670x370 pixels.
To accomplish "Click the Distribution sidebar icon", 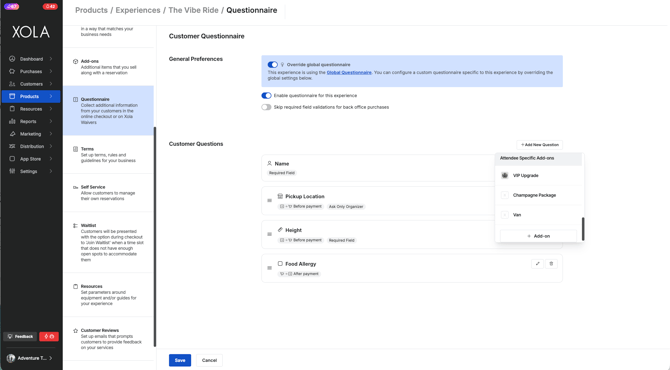I will (12, 146).
